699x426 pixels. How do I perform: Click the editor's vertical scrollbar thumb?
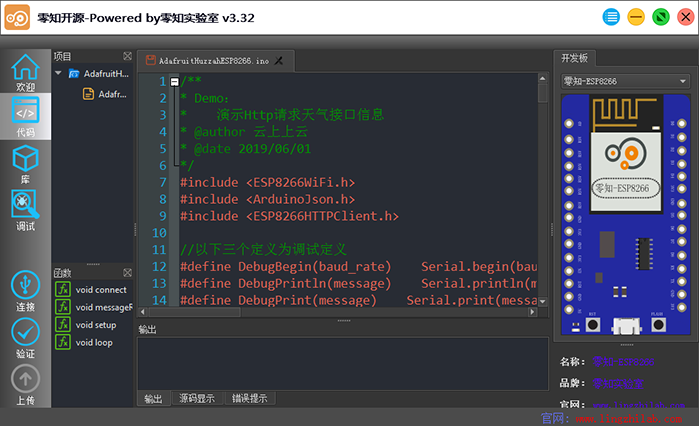pyautogui.click(x=543, y=94)
